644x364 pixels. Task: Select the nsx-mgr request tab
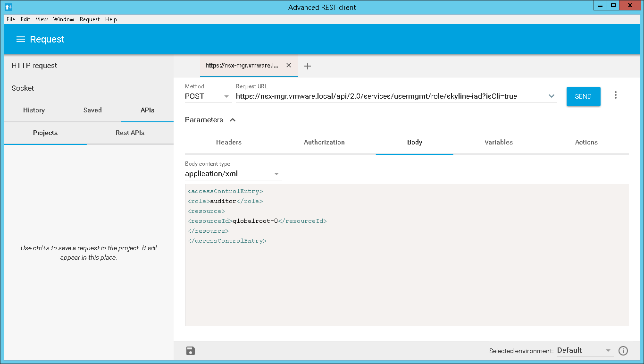point(242,66)
